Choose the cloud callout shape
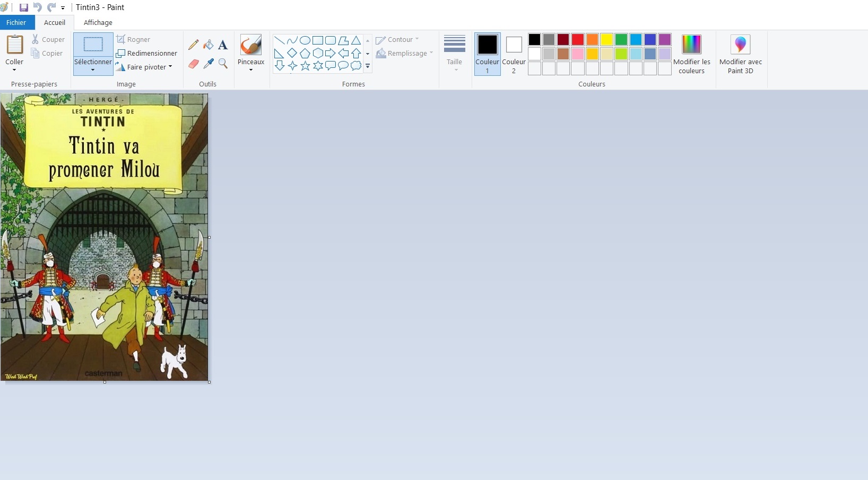Image resolution: width=868 pixels, height=480 pixels. click(x=356, y=66)
